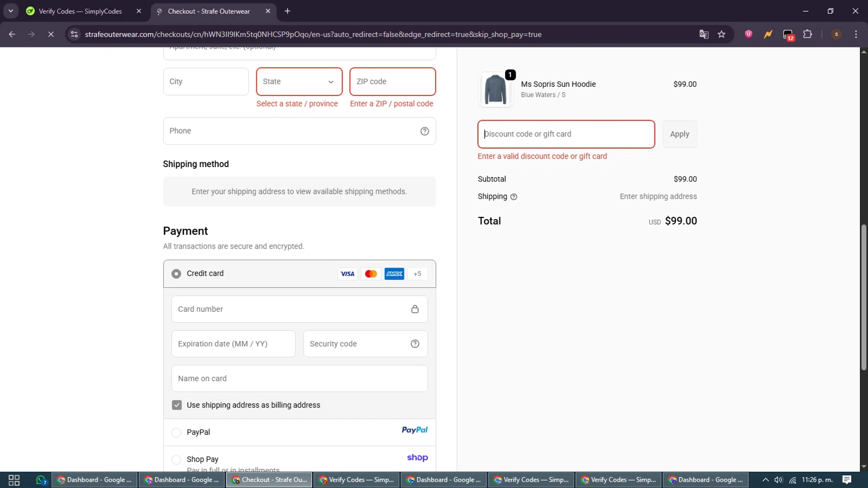Click the Ms Sopris Sun Hoodie thumbnail
This screenshot has height=488, width=868.
[495, 90]
